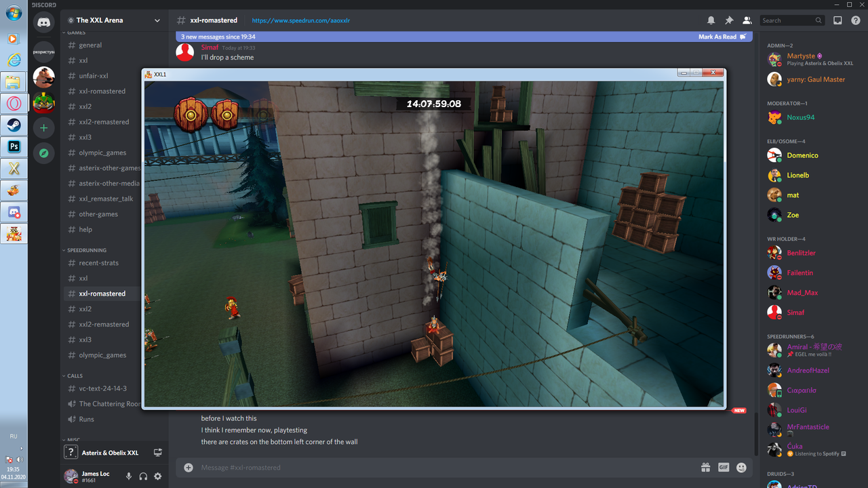Jump to 3 new messages banner
The image size is (868, 488).
click(218, 37)
